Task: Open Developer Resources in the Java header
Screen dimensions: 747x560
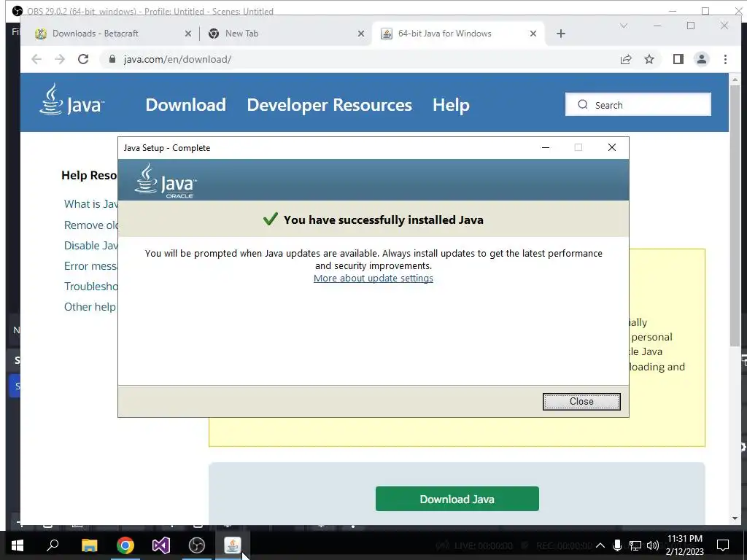Action: [x=329, y=105]
